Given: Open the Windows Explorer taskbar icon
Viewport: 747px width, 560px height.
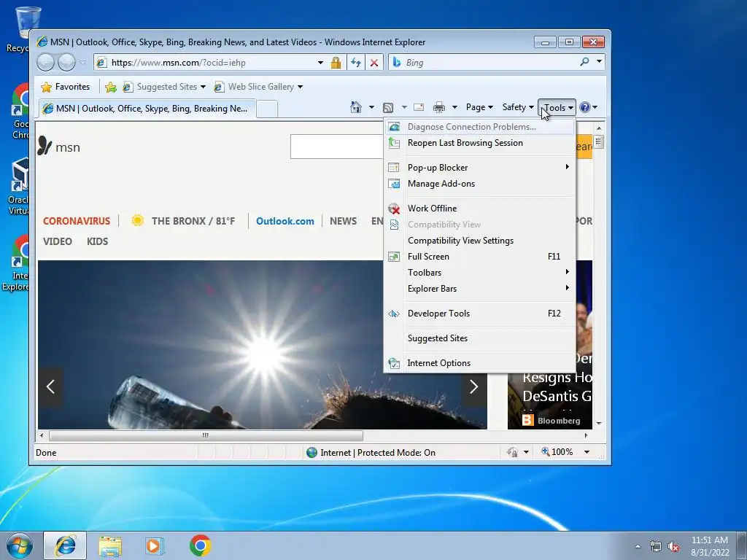Looking at the screenshot, I should coord(110,545).
